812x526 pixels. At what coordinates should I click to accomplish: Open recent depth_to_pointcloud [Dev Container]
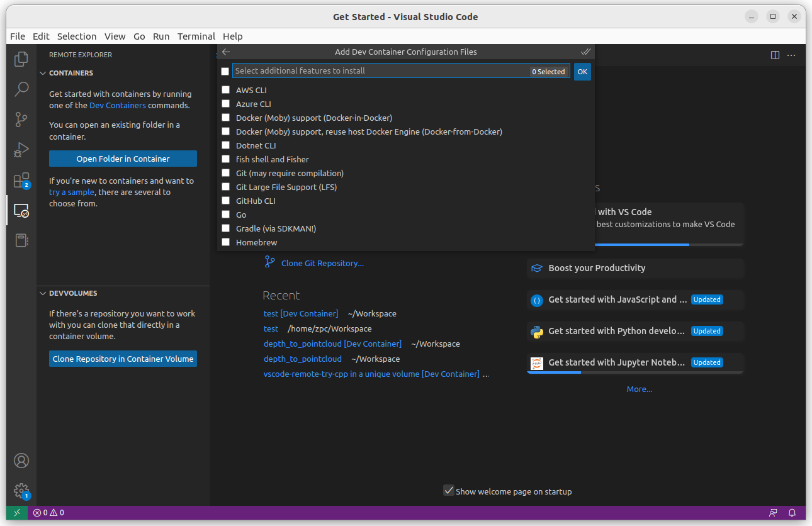click(x=332, y=344)
